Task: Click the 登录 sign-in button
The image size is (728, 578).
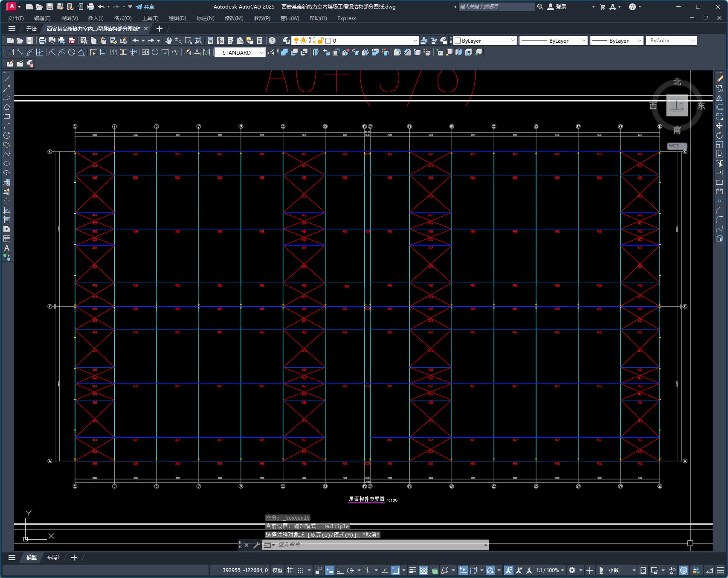Action: (557, 7)
